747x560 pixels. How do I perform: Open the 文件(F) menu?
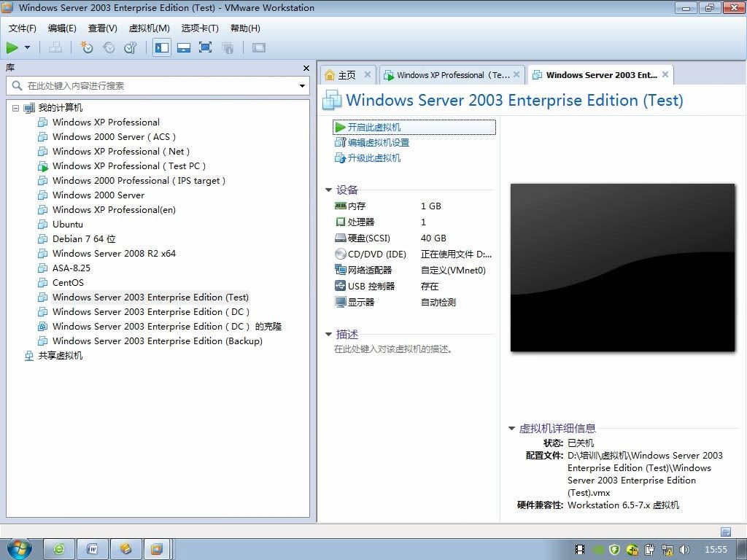click(x=23, y=28)
